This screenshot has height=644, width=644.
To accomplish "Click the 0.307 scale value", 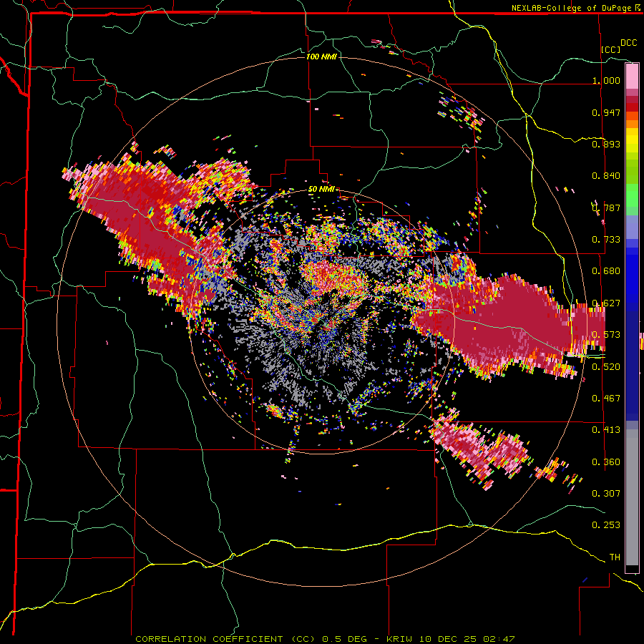I will [x=606, y=493].
